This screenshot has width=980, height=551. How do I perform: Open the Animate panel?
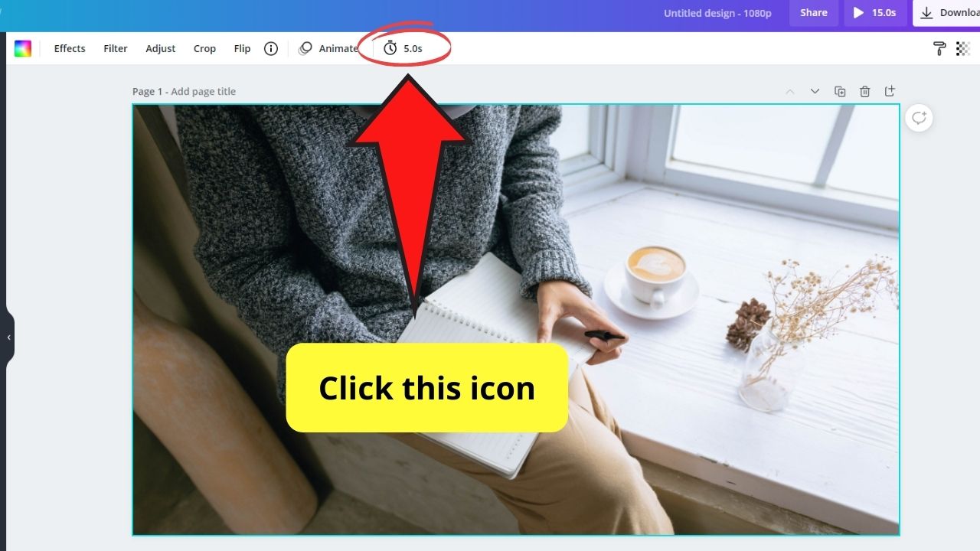tap(328, 48)
